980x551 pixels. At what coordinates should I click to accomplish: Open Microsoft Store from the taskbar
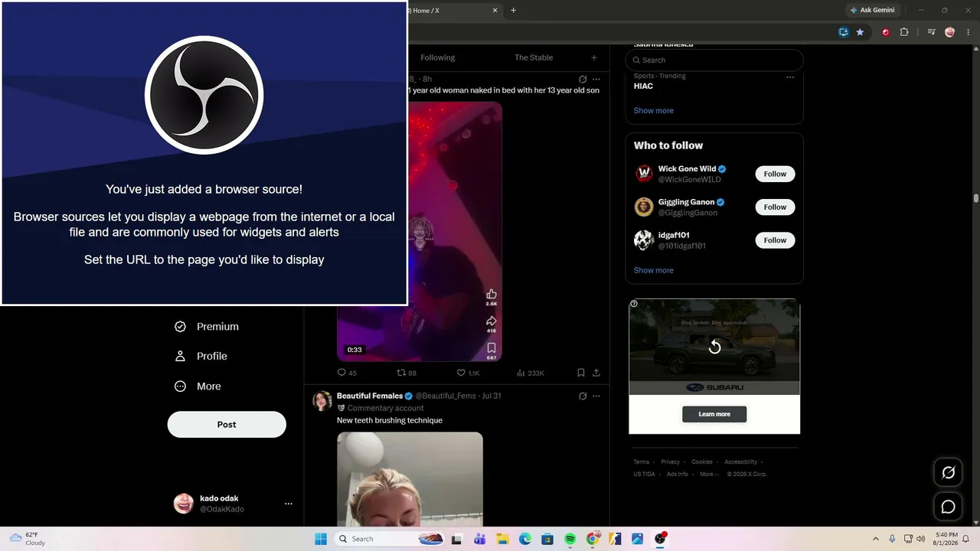[547, 539]
